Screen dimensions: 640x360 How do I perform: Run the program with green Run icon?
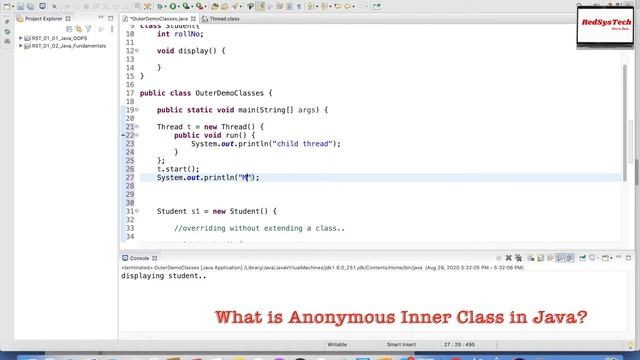tap(173, 6)
